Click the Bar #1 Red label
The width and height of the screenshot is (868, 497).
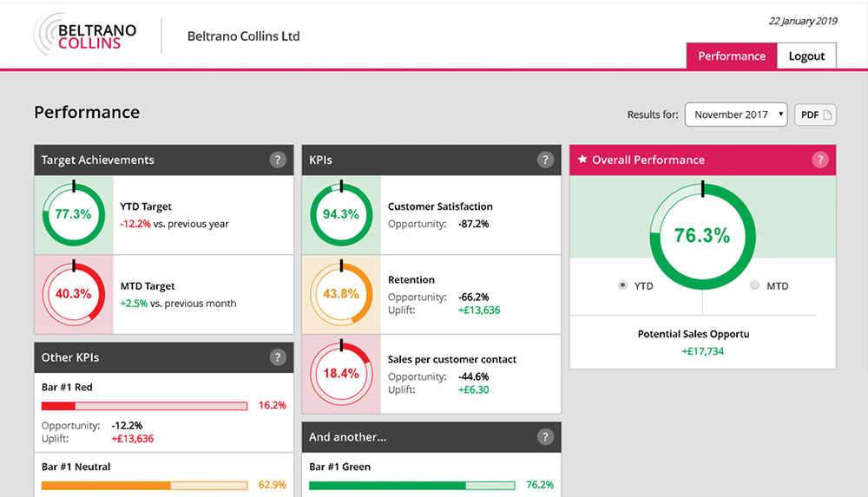[x=67, y=388]
